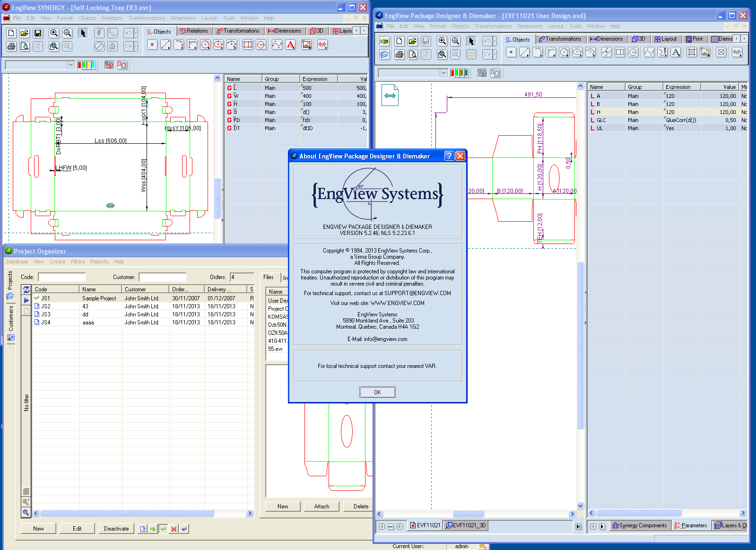This screenshot has height=550, width=756.
Task: Switch to Relations tab in Synergy
Action: pyautogui.click(x=194, y=31)
